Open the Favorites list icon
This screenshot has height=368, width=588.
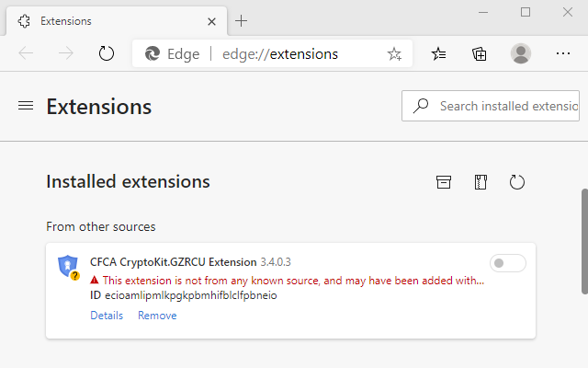point(439,53)
